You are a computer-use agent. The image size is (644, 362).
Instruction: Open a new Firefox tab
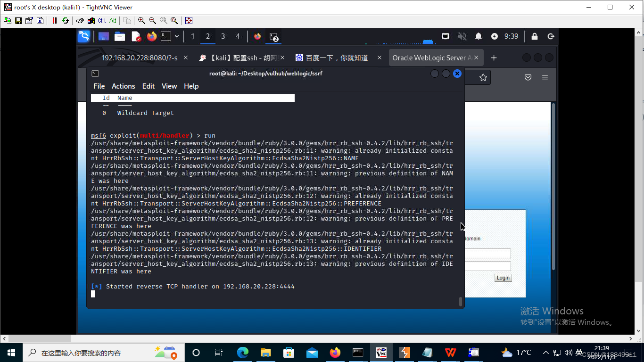pos(494,58)
